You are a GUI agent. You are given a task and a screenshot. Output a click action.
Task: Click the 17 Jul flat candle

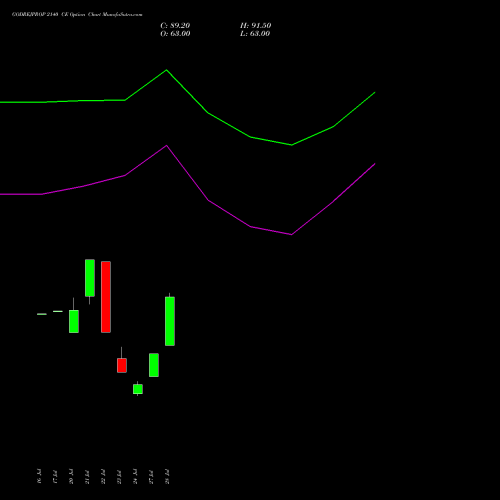coord(58,311)
